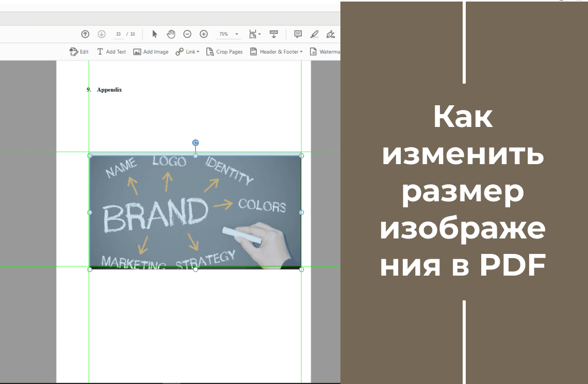The height and width of the screenshot is (384, 588).
Task: Click the Add Image button
Action: tap(151, 52)
